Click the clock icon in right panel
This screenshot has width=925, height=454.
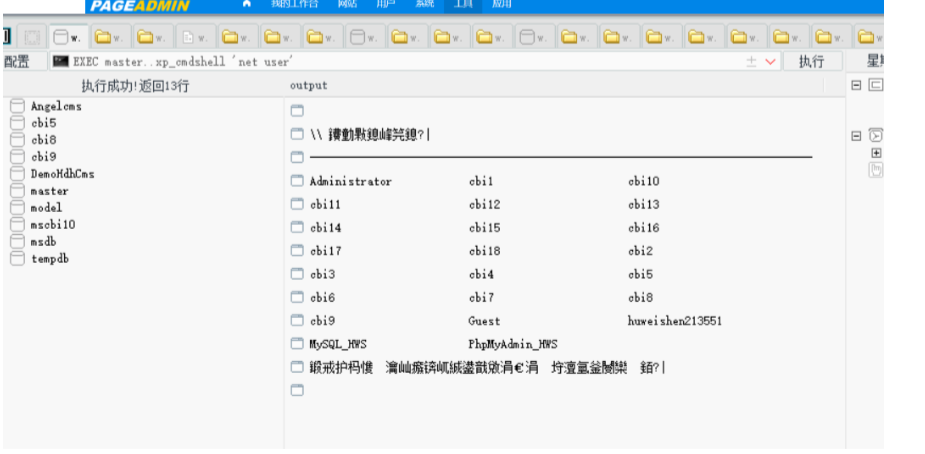click(x=876, y=136)
